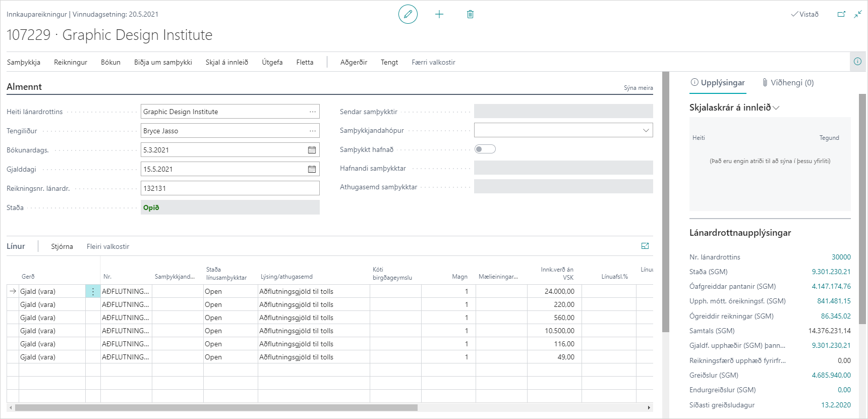Click the pencil edit icon

(408, 14)
